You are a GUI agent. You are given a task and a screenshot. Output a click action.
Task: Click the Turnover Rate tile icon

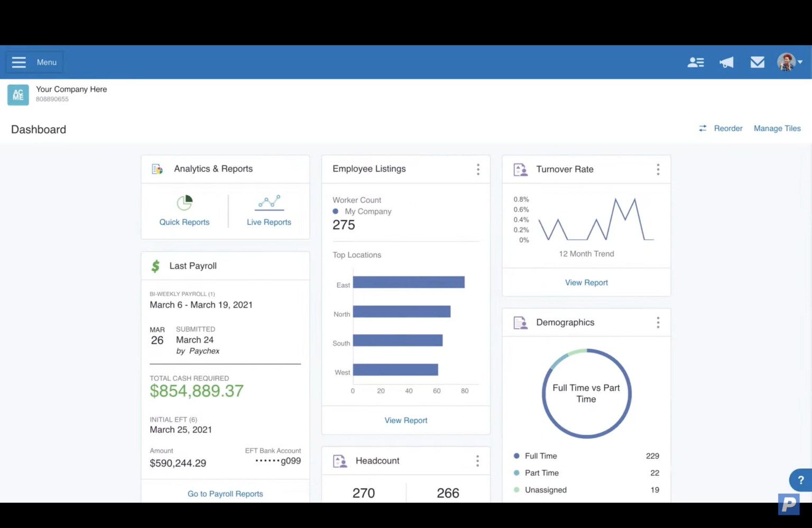pyautogui.click(x=520, y=169)
